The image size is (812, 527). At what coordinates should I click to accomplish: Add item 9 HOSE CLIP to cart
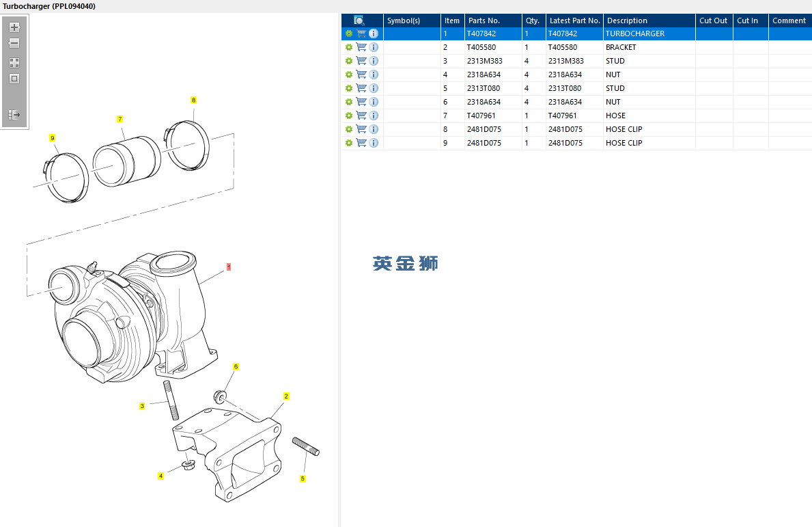361,143
